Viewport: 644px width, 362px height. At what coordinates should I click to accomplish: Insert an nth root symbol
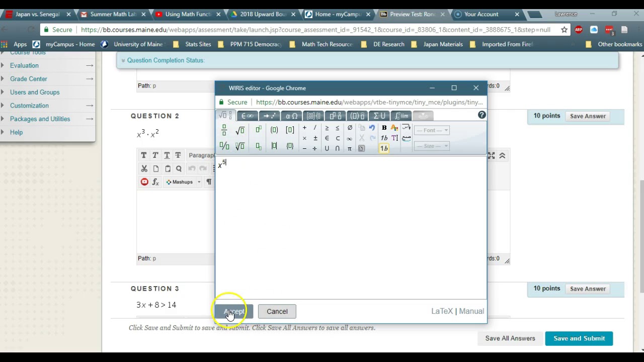240,146
